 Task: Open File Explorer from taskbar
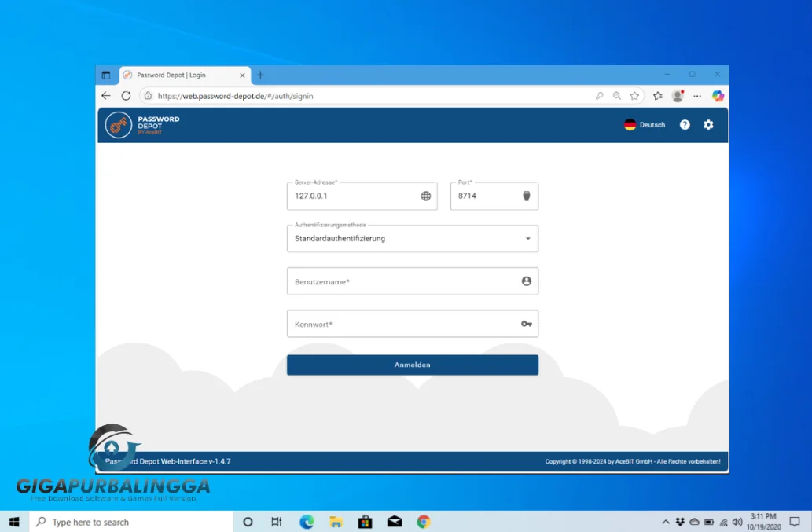[x=336, y=522]
